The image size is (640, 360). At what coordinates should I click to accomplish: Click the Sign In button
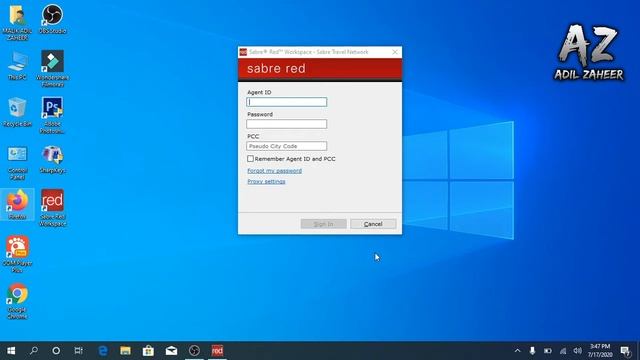[323, 224]
